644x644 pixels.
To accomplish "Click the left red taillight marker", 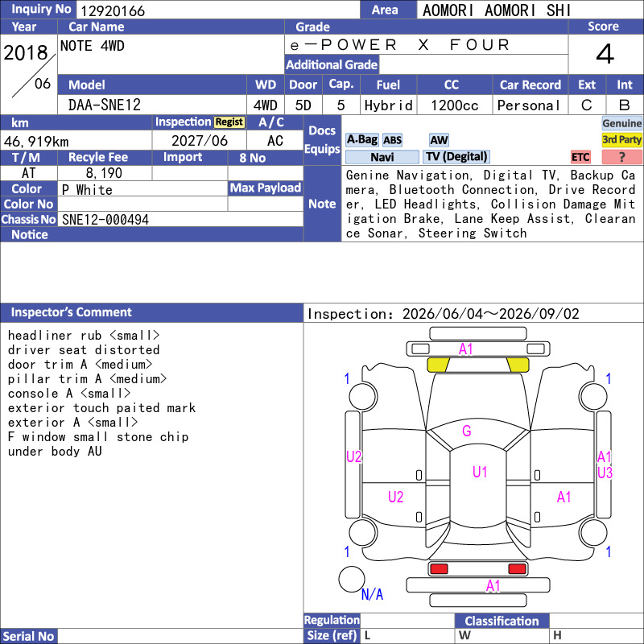I will point(439,569).
